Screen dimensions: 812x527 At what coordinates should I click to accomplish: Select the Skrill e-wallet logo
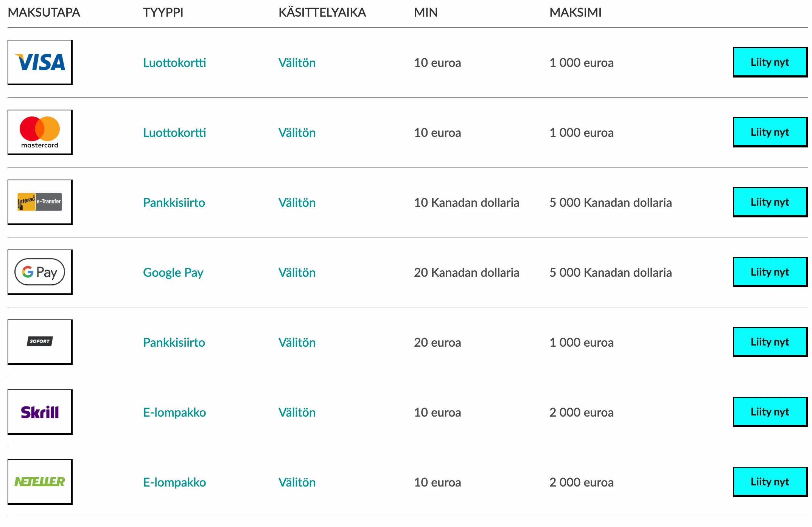[x=40, y=412]
